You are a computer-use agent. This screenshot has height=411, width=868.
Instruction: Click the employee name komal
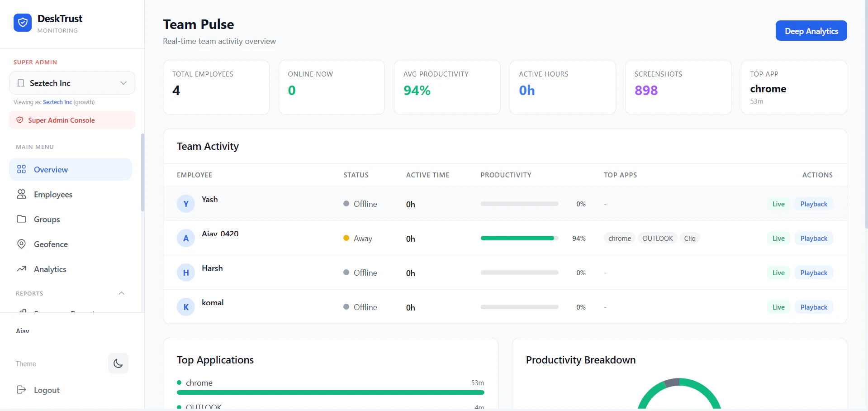tap(213, 302)
